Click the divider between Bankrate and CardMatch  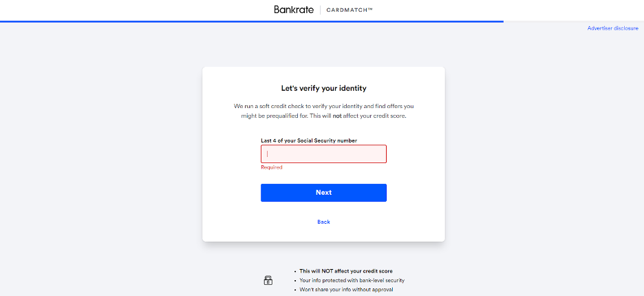(x=320, y=10)
